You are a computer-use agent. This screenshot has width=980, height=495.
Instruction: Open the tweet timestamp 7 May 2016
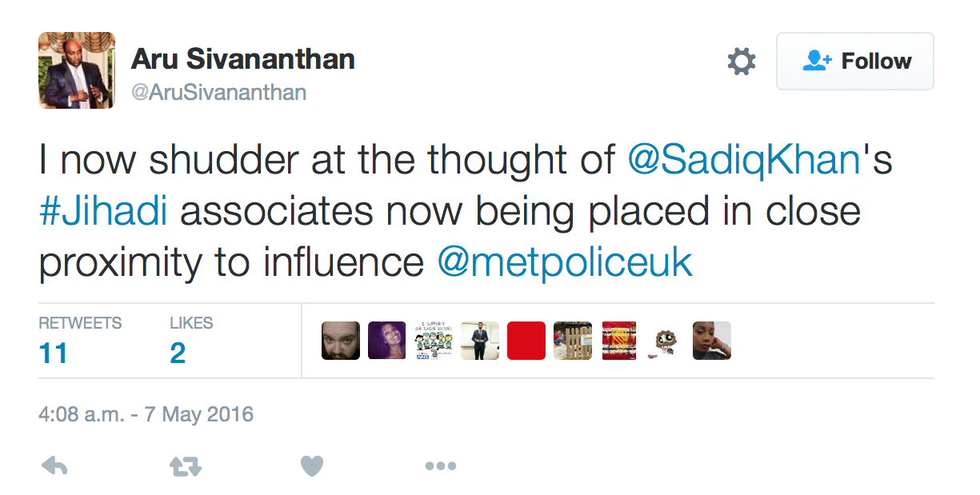tap(146, 415)
